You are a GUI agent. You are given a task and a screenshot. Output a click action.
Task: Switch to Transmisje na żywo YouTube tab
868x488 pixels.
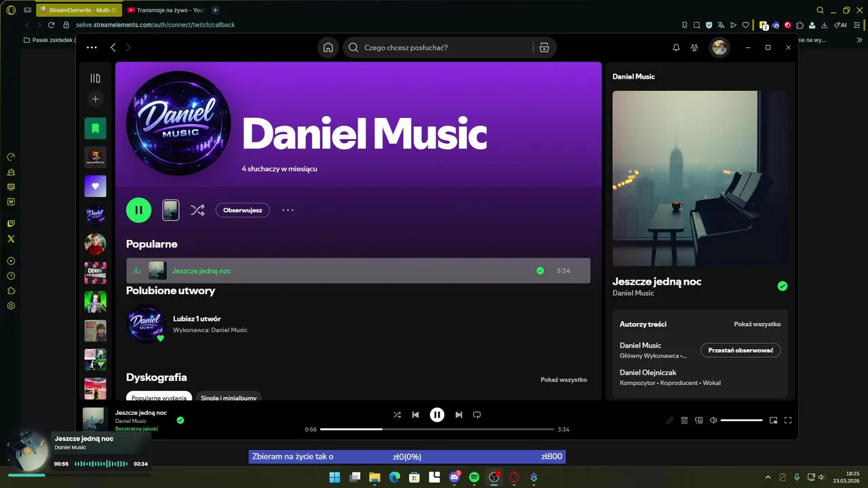166,10
